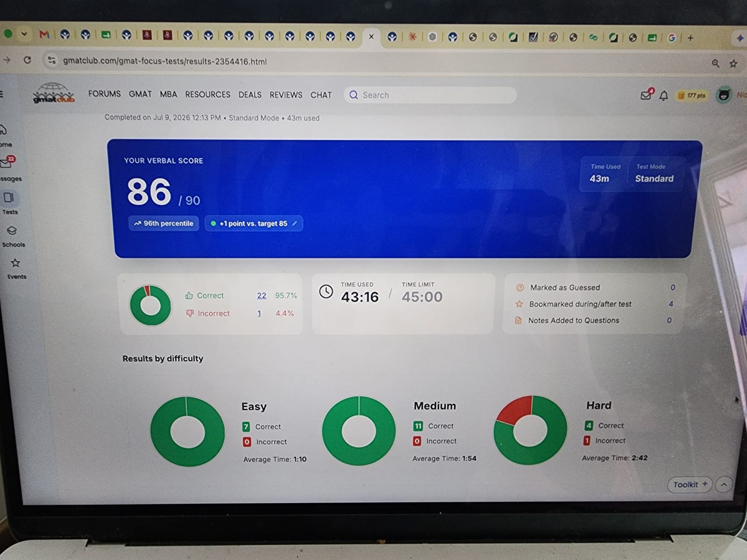
Task: Open the RESOURCES menu
Action: point(208,94)
